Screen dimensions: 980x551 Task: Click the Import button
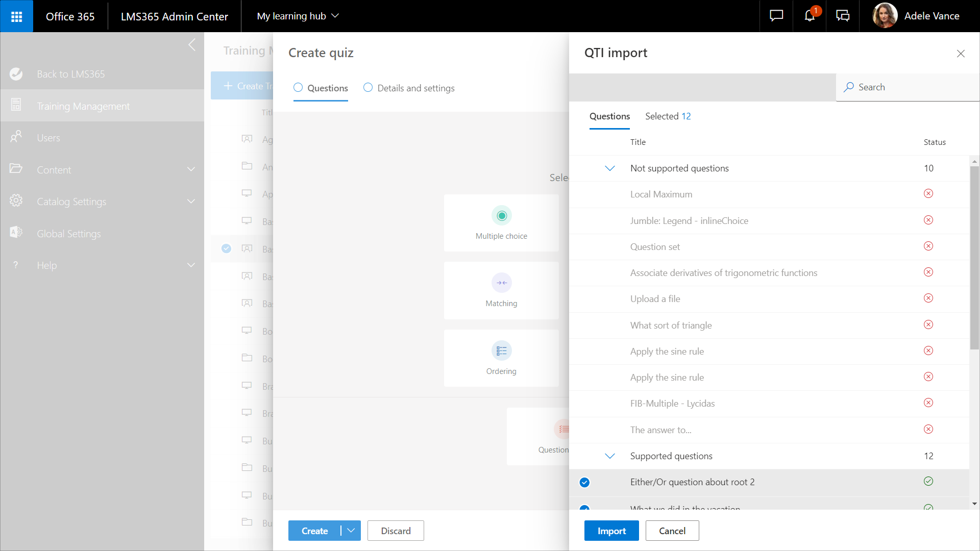click(611, 531)
